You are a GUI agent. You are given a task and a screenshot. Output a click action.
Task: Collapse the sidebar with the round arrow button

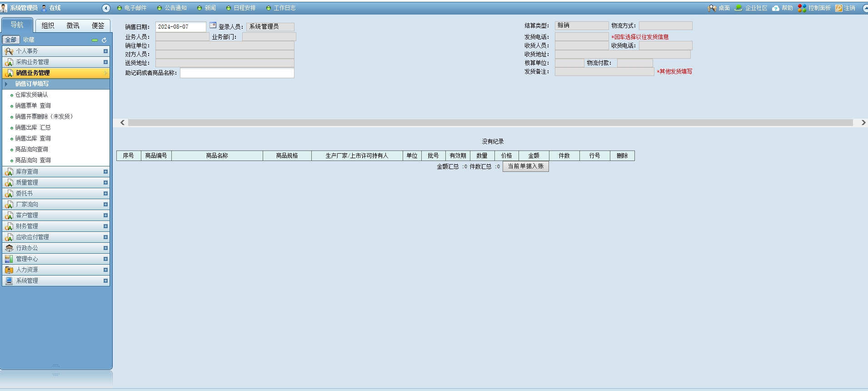[x=106, y=8]
